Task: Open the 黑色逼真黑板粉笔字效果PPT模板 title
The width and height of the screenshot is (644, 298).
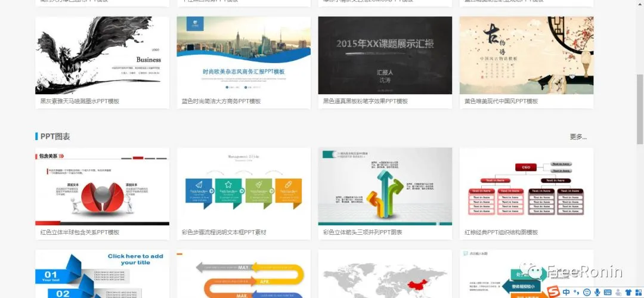Action: (x=366, y=101)
